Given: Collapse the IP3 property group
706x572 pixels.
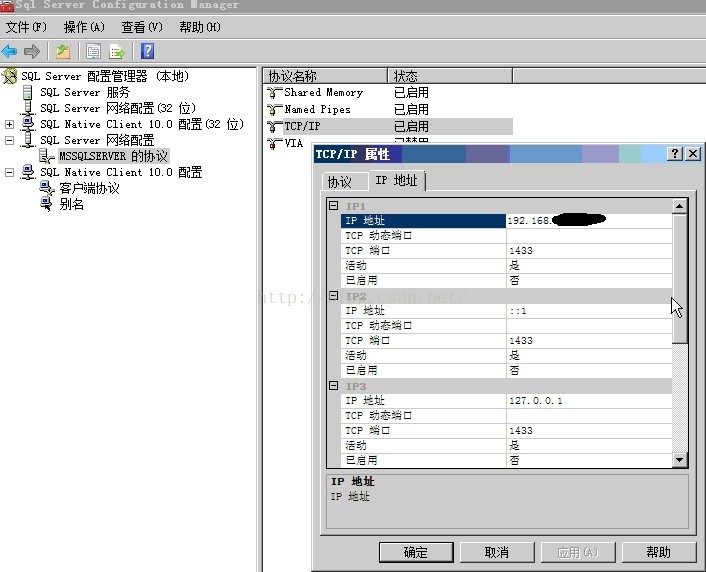Looking at the screenshot, I should [334, 386].
